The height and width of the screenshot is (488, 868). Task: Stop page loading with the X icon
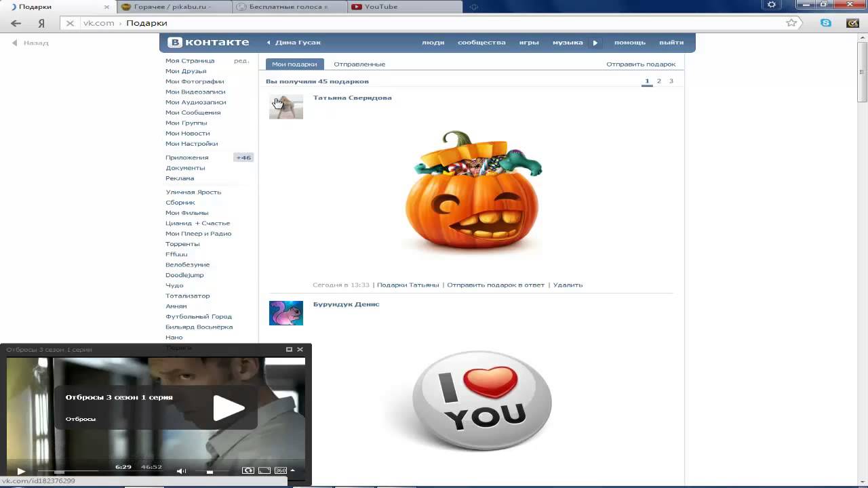click(70, 23)
